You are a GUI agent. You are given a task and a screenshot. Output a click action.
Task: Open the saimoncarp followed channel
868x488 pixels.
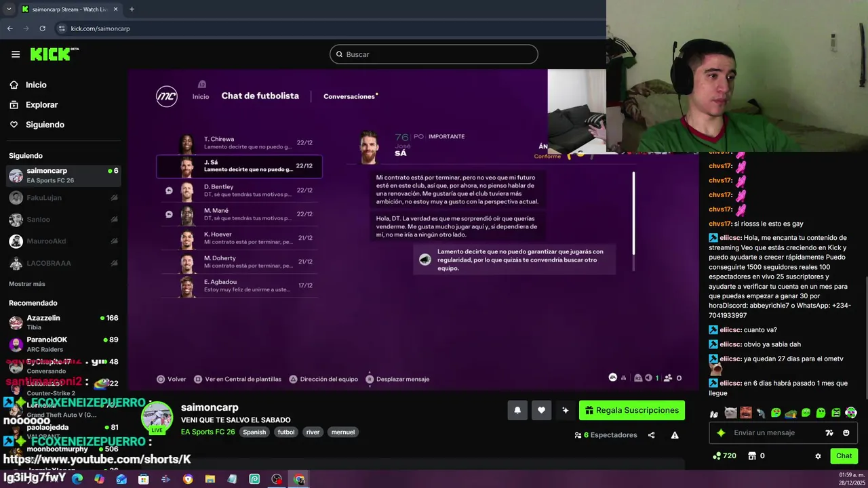point(63,176)
